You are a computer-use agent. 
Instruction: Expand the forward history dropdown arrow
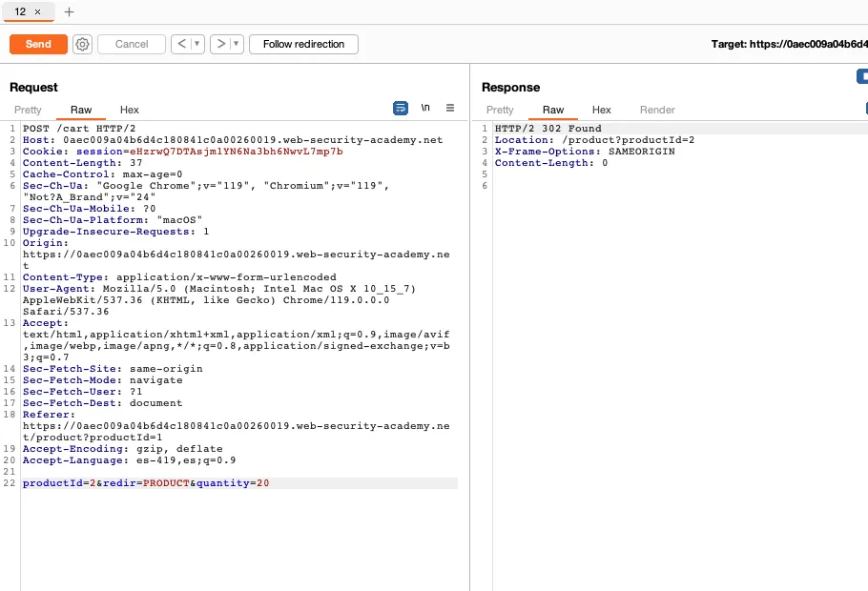pos(237,44)
